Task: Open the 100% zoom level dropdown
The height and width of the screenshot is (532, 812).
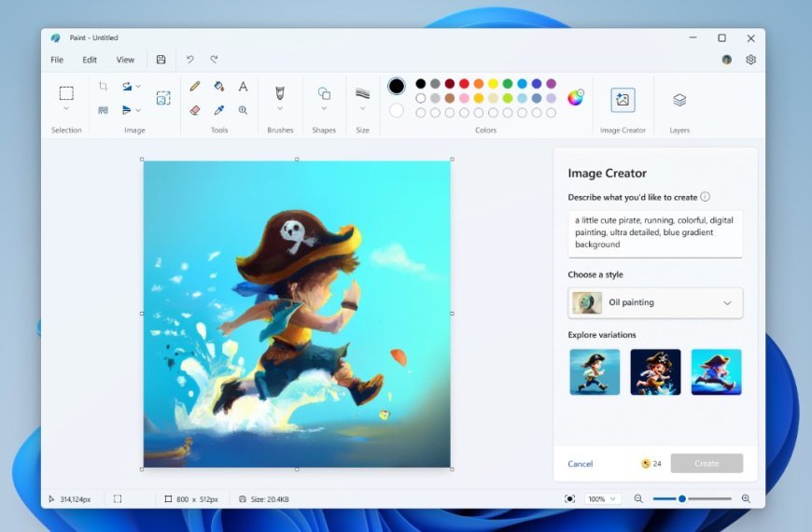Action: click(602, 499)
